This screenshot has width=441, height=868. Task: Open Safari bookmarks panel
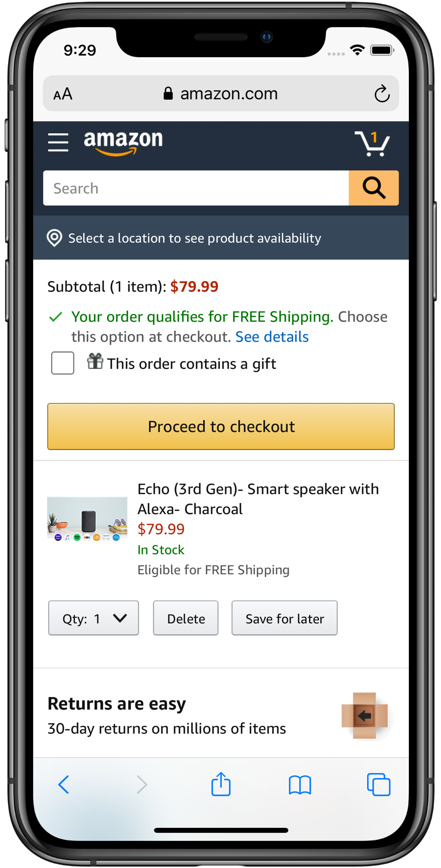(300, 784)
